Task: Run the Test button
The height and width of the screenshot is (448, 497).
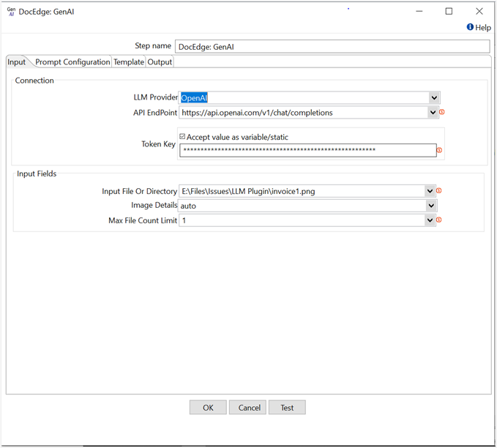Action: point(287,408)
